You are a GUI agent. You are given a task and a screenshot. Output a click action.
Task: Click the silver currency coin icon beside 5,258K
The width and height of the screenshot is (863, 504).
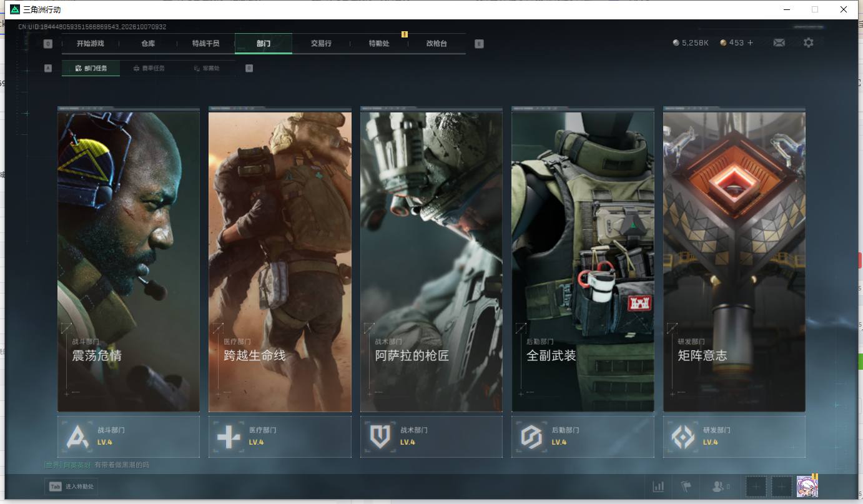(676, 42)
